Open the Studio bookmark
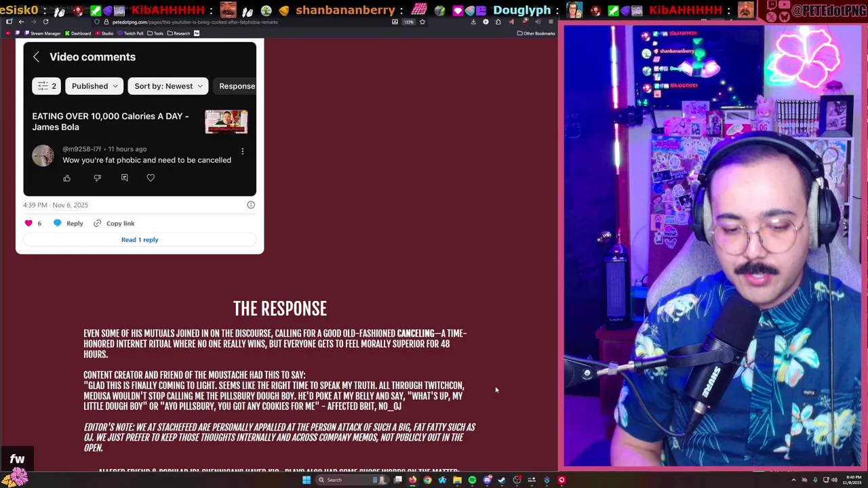Image resolution: width=868 pixels, height=488 pixels. pos(104,33)
